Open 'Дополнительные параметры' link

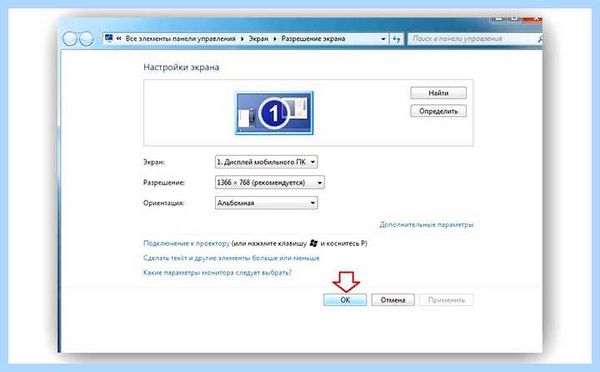click(426, 225)
